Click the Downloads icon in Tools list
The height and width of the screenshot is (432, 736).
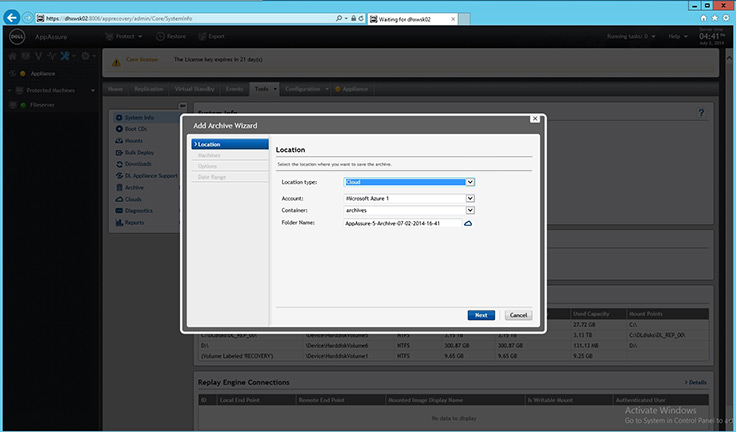coord(119,164)
